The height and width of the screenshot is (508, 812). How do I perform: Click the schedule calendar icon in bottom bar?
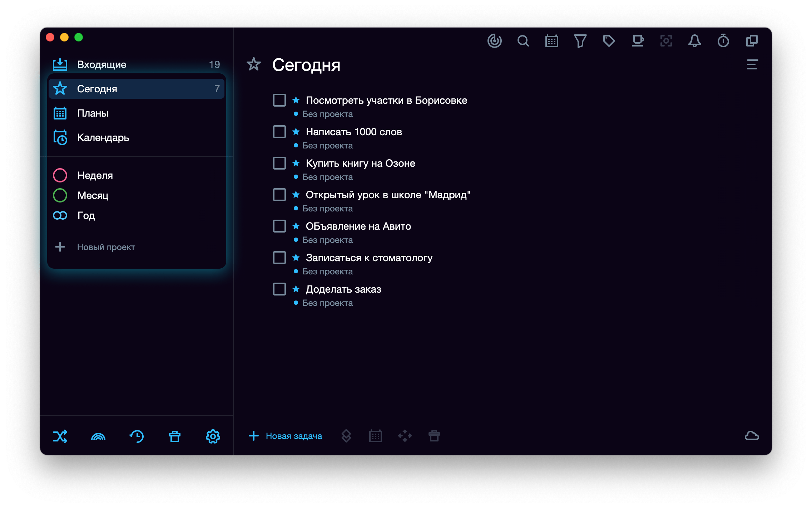coord(376,436)
